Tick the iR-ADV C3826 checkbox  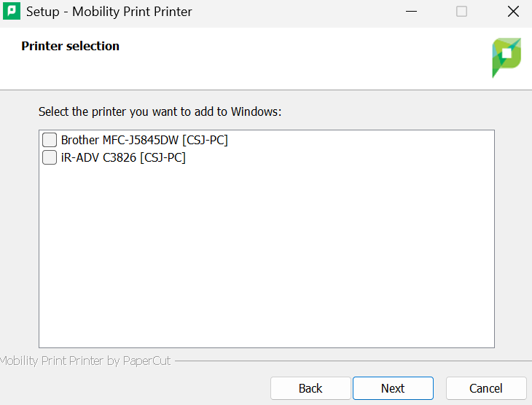pyautogui.click(x=50, y=157)
